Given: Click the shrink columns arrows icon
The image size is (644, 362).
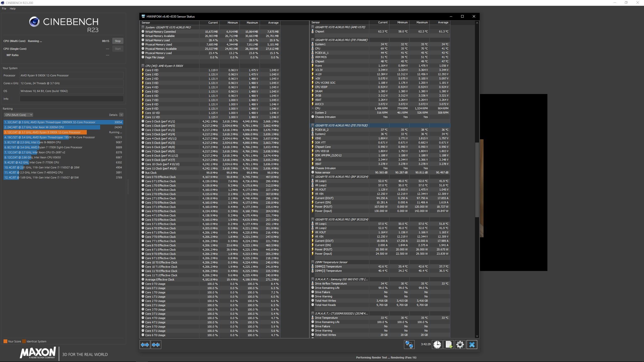Looking at the screenshot, I should [156, 345].
